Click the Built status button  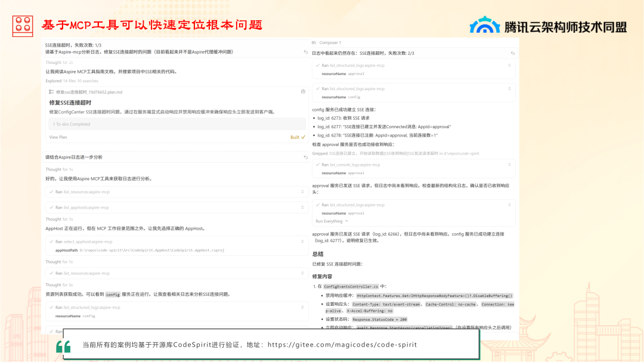click(298, 137)
